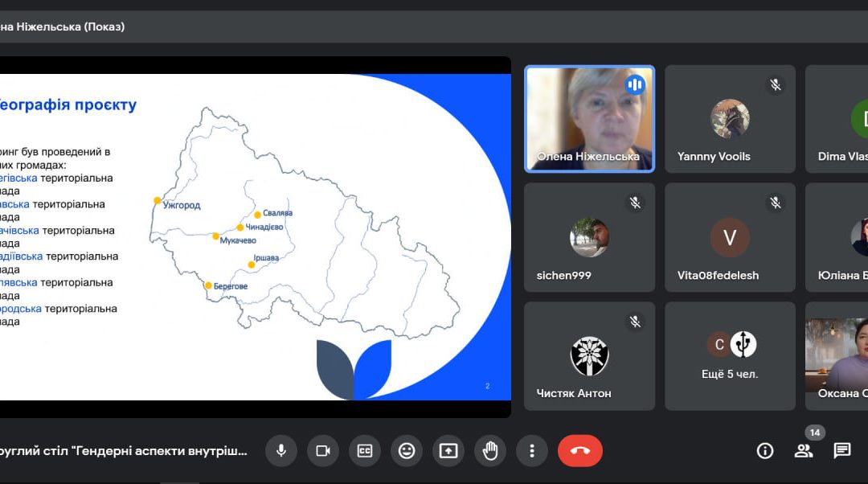The image size is (868, 484).
Task: Click the leaf logo on the slide
Action: [x=354, y=369]
